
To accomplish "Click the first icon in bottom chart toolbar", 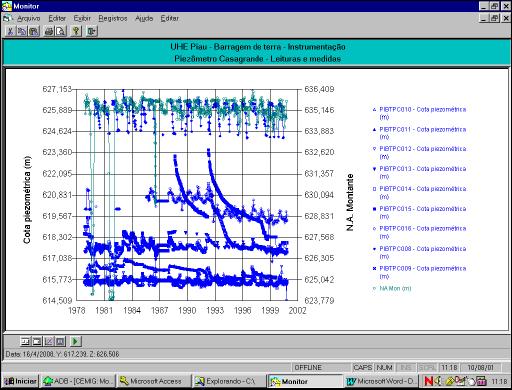I will [x=25, y=341].
